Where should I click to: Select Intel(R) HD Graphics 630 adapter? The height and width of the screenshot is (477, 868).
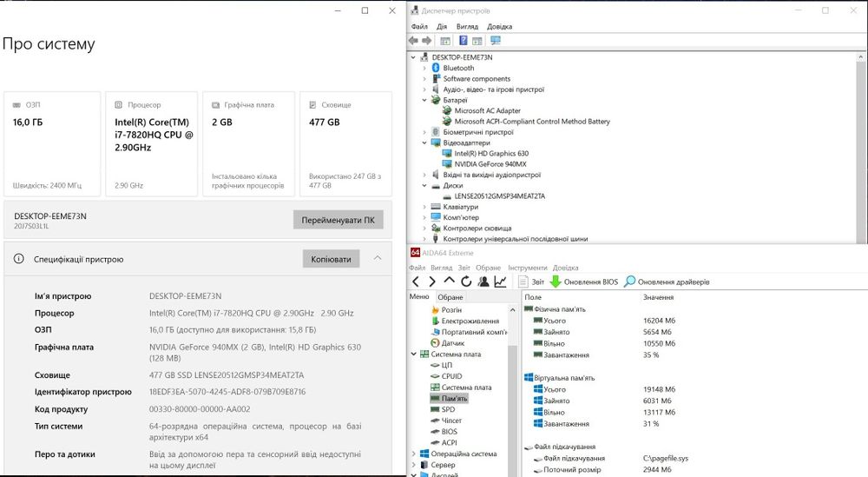click(x=491, y=154)
